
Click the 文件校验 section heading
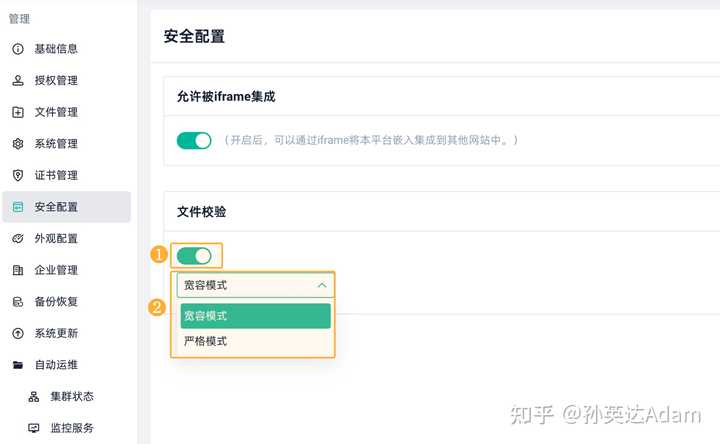point(202,212)
